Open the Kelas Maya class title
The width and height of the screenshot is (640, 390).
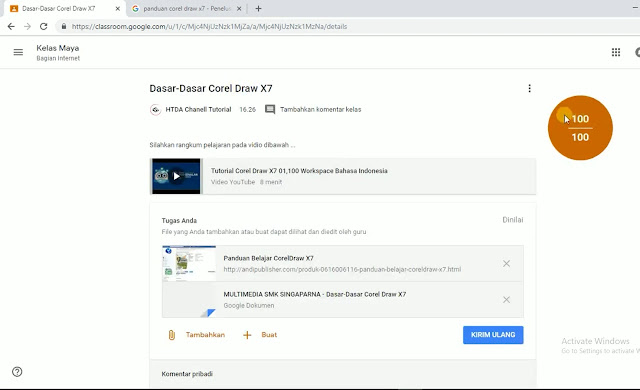[58, 48]
